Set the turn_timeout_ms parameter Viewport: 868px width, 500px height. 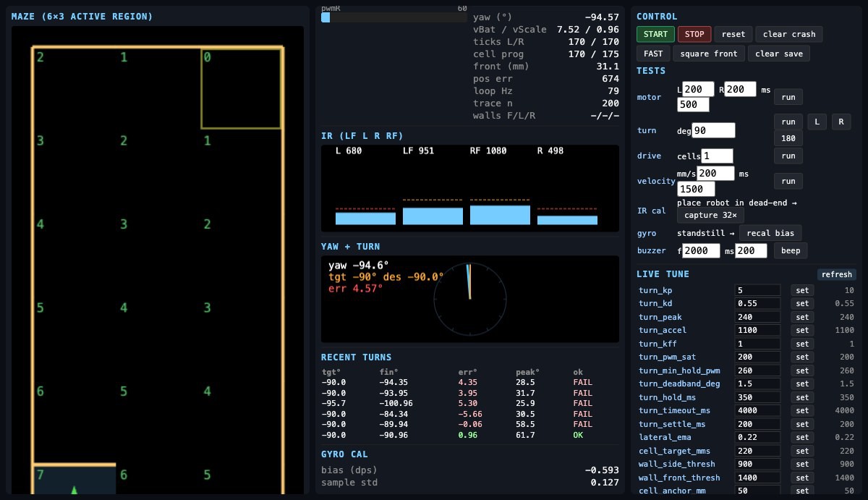pyautogui.click(x=802, y=410)
